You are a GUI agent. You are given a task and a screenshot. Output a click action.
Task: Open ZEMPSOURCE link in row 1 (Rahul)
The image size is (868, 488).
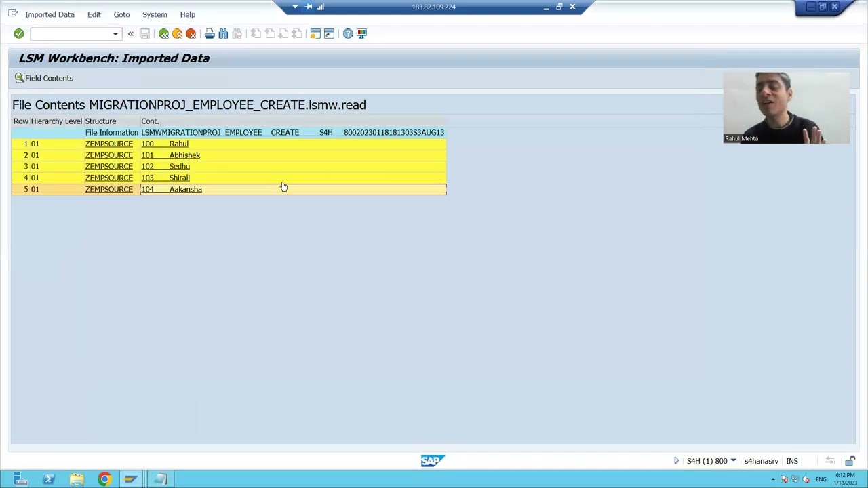click(x=108, y=144)
